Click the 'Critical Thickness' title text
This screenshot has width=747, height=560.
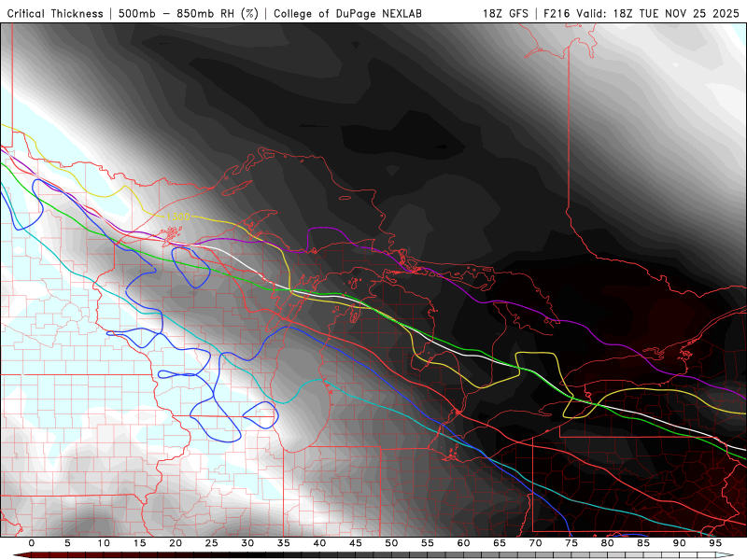tap(55, 14)
